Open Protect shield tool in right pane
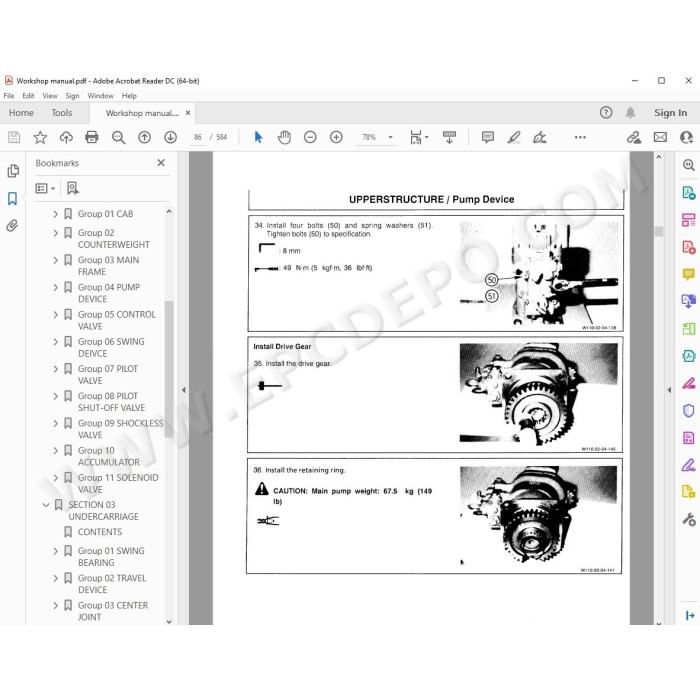Image resolution: width=700 pixels, height=700 pixels. tap(688, 410)
